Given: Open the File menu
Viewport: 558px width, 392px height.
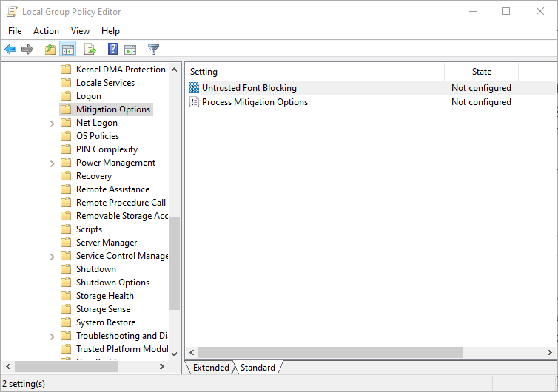Looking at the screenshot, I should (x=15, y=31).
